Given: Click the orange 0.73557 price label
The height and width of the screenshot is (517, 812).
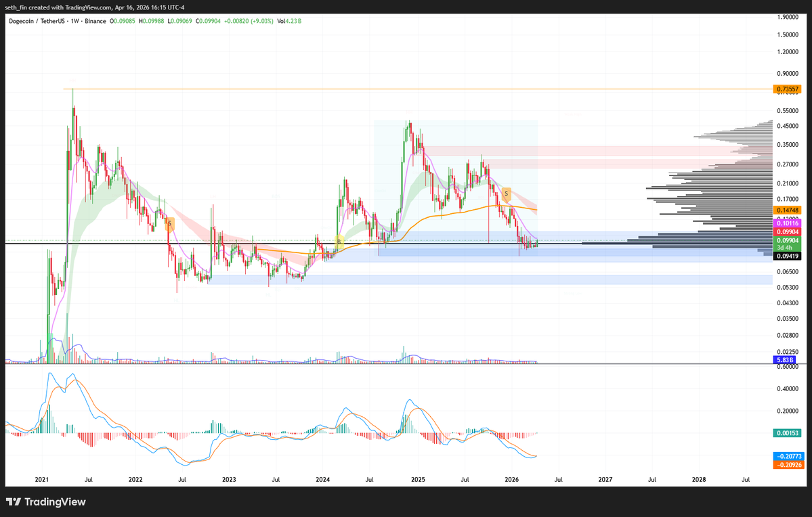Looking at the screenshot, I should click(787, 89).
